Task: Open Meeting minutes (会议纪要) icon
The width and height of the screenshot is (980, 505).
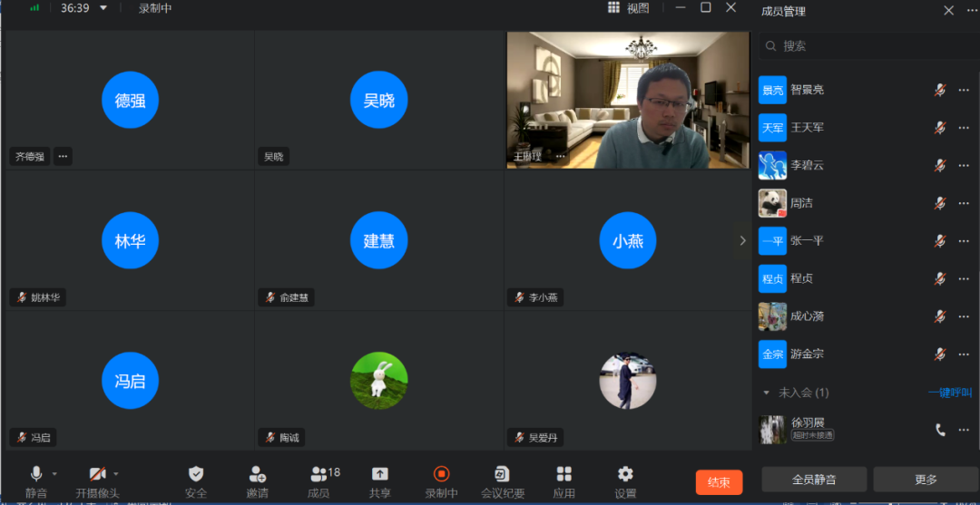Action: tap(502, 474)
